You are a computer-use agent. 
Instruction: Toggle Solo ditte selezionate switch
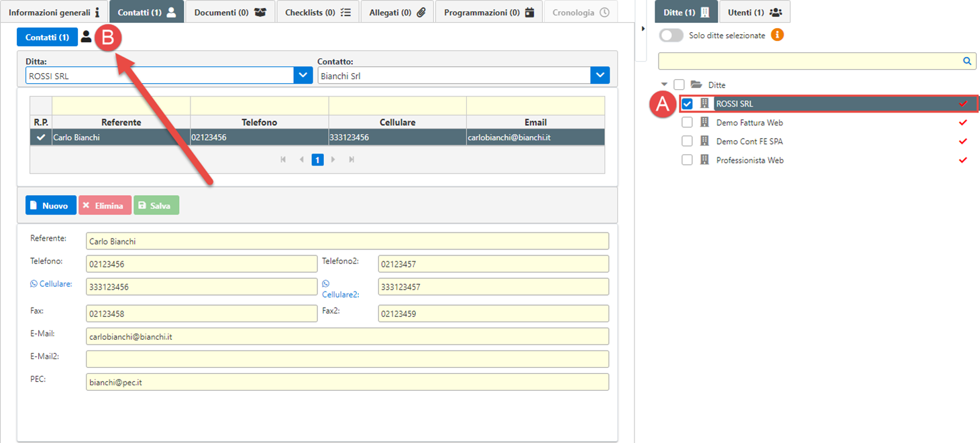pyautogui.click(x=671, y=35)
